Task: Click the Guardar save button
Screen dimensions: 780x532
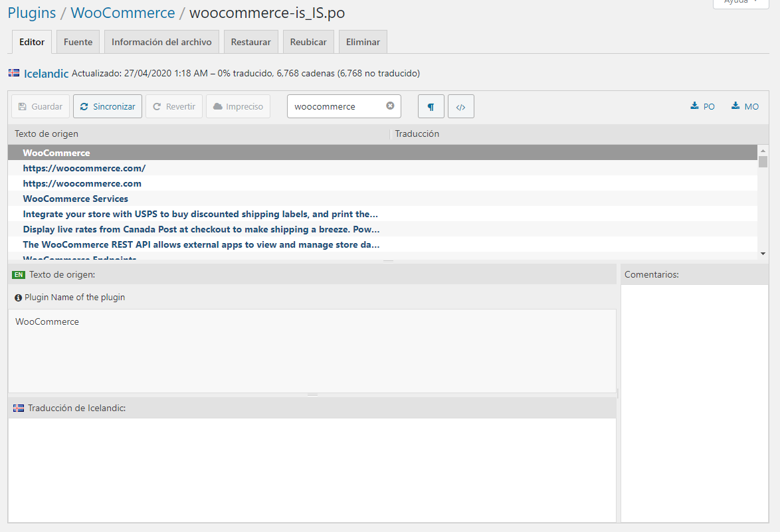Action: pyautogui.click(x=41, y=106)
